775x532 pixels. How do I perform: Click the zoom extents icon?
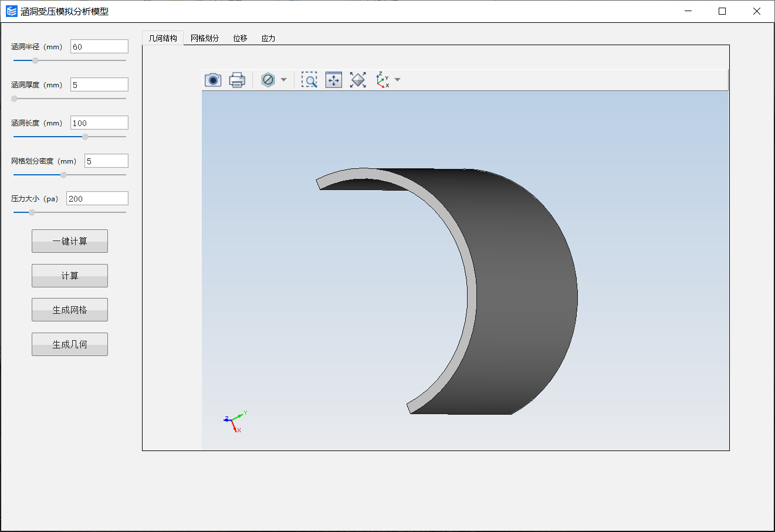pos(334,80)
